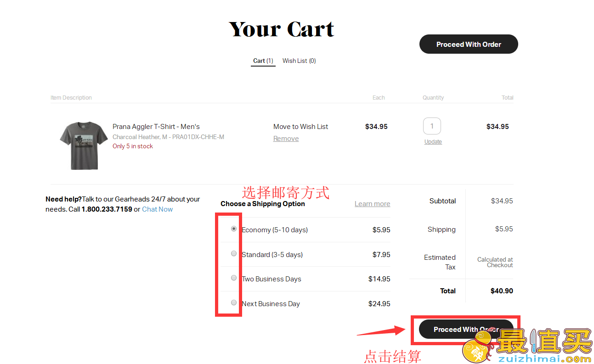Click the Choose a Shipping Option heading
The image size is (594, 364).
click(263, 204)
